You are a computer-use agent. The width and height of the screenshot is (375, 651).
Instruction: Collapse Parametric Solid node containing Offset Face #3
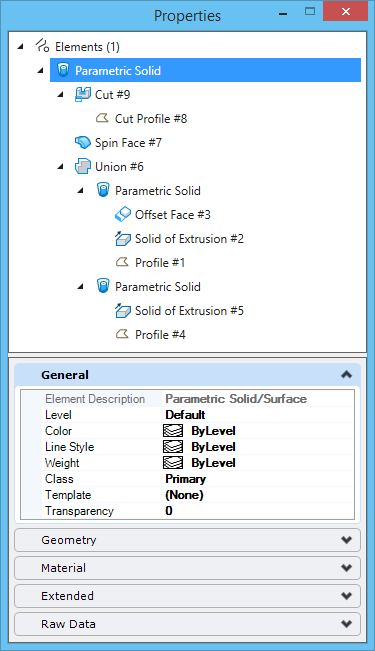tap(81, 191)
